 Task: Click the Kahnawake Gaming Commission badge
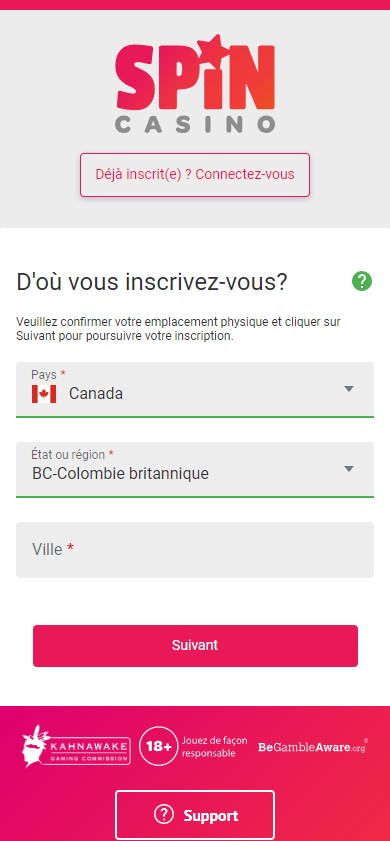[76, 746]
